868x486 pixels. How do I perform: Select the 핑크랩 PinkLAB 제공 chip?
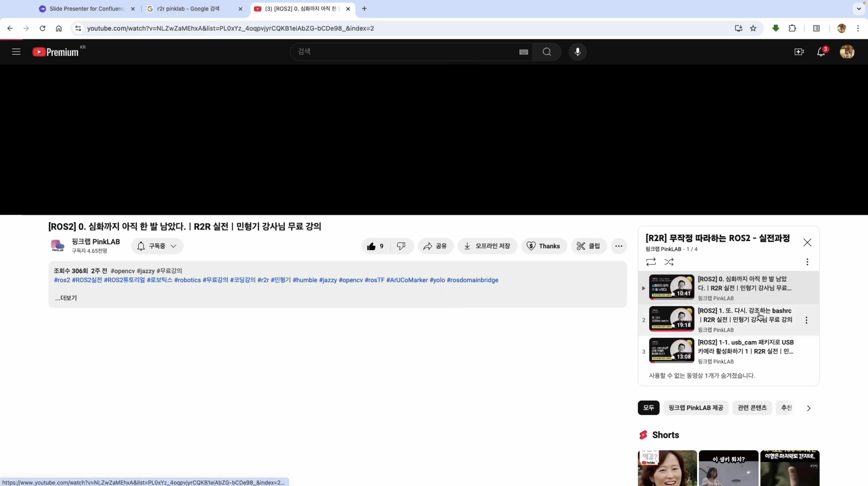click(696, 408)
